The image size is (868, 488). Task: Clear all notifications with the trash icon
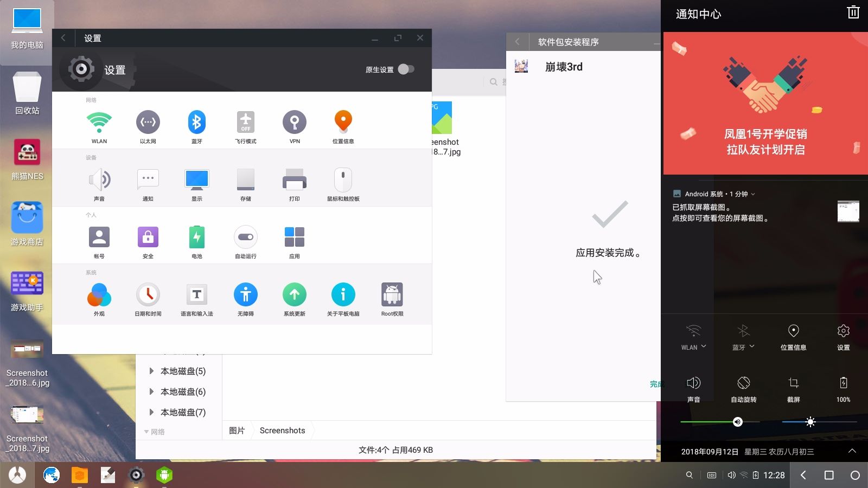pyautogui.click(x=853, y=12)
